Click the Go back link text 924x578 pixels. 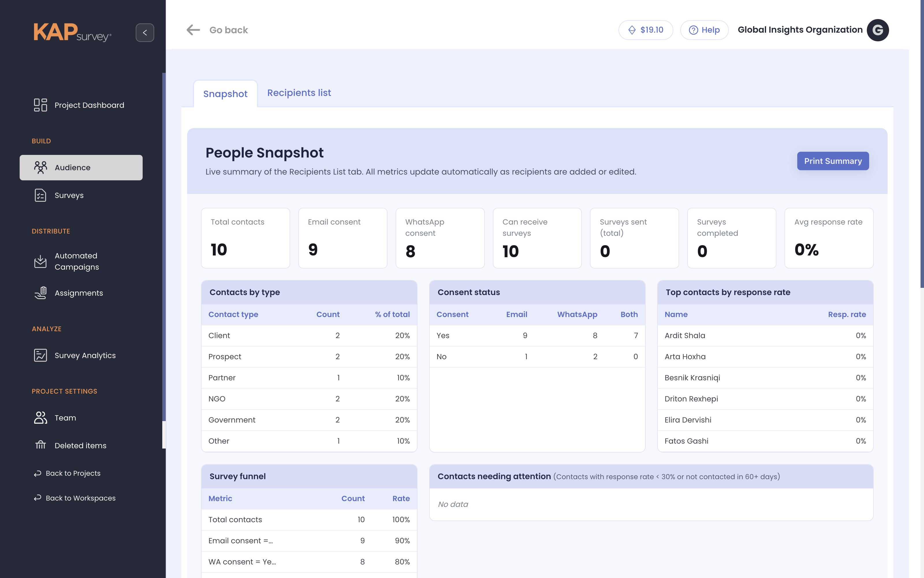click(229, 30)
